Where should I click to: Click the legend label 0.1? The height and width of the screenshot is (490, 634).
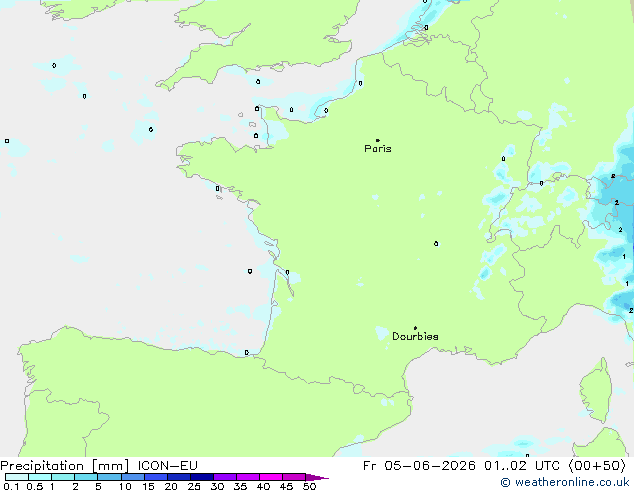11,486
